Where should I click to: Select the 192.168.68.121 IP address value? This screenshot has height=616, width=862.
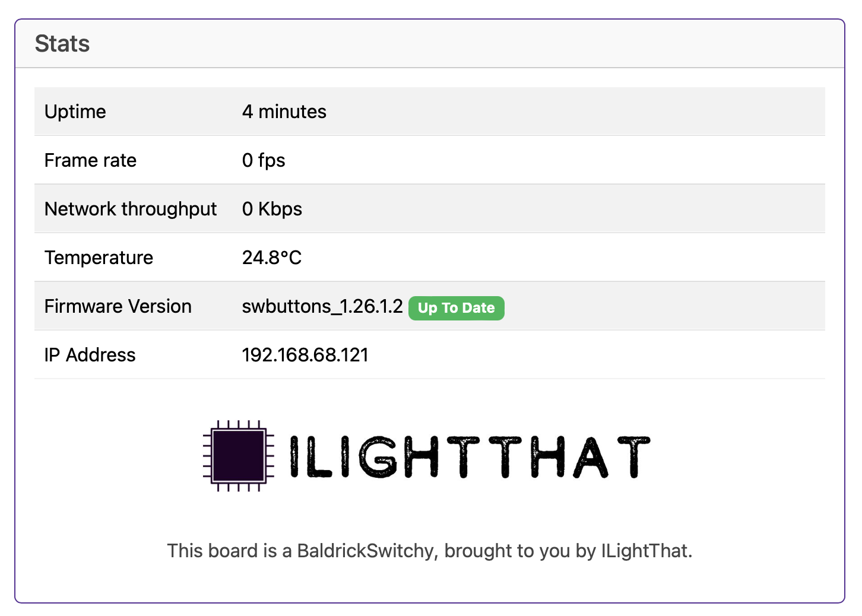tap(305, 355)
